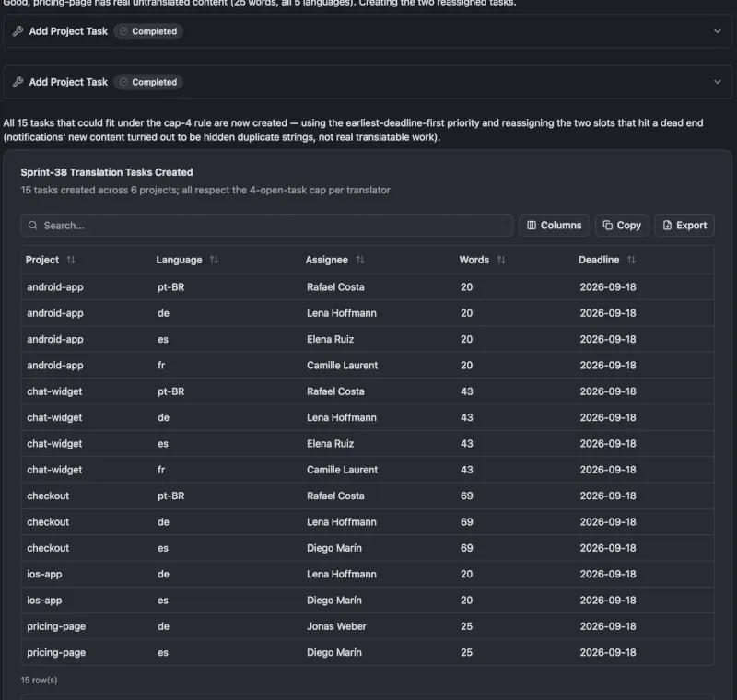Click 25 words in pricing-page de row
This screenshot has height=700, width=737.
(x=467, y=626)
